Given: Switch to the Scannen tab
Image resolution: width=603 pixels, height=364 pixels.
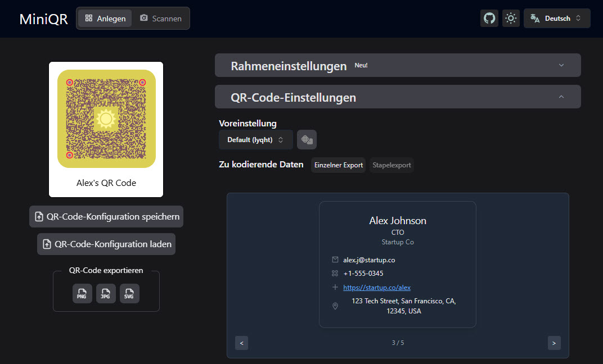Looking at the screenshot, I should tap(161, 18).
